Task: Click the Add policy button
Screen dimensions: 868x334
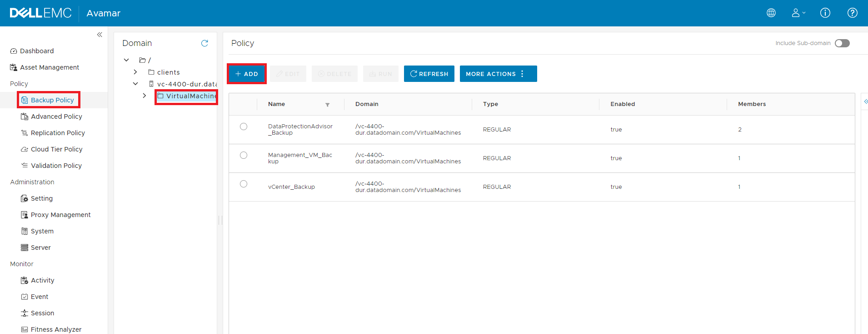Action: click(246, 74)
